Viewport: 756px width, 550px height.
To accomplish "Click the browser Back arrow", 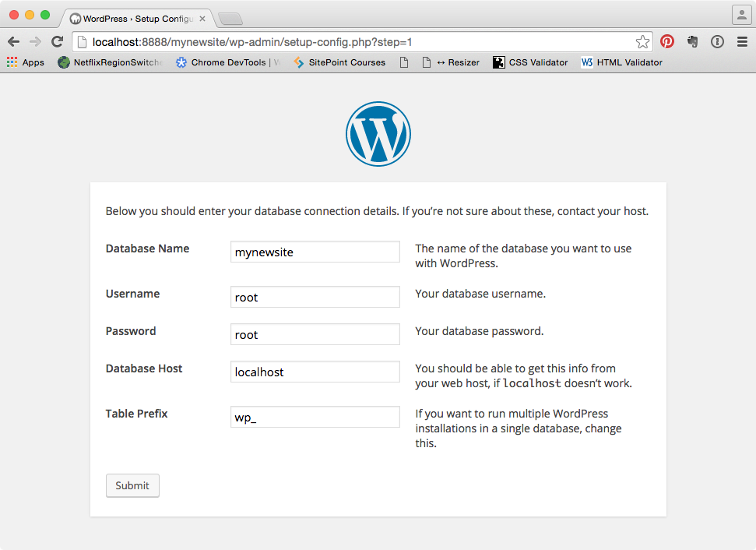I will tap(13, 42).
